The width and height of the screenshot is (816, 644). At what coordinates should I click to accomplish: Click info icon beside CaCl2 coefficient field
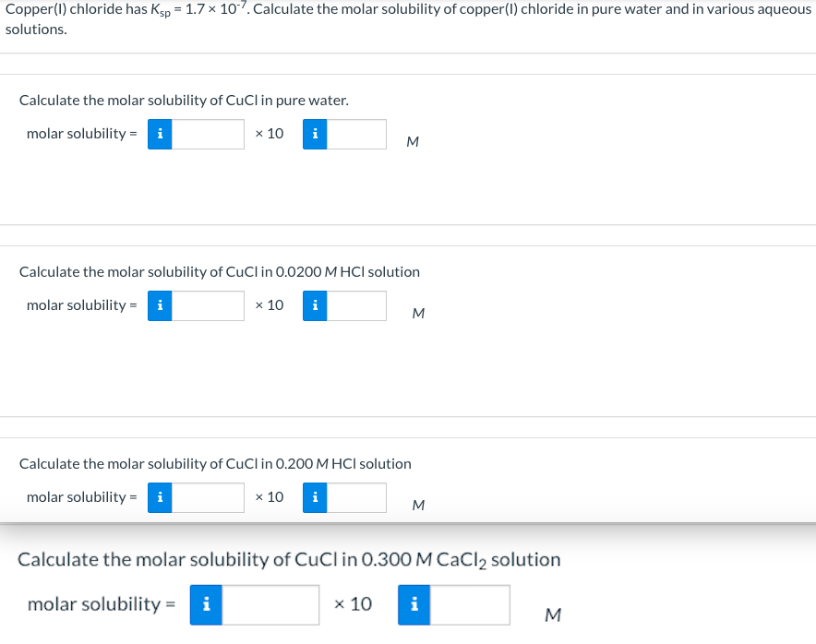(206, 605)
